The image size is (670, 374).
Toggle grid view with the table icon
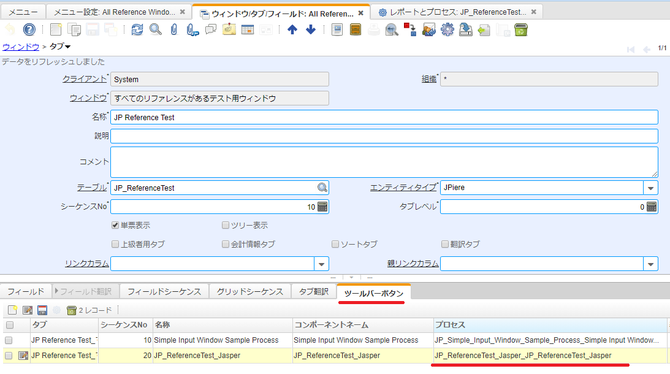247,29
